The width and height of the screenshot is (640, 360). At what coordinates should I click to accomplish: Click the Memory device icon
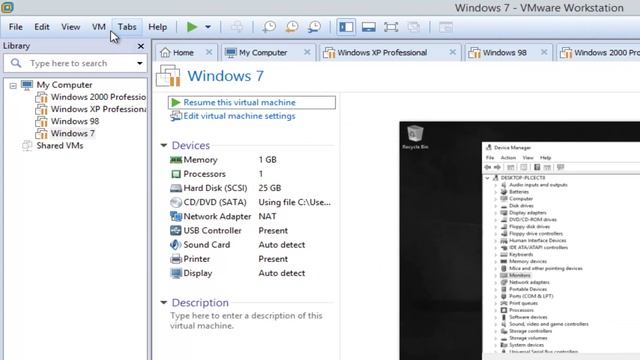[x=176, y=160]
